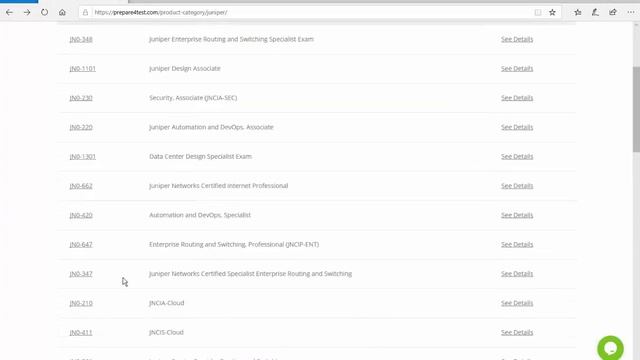
Task: Select text 'Juniper Design Associate'
Action: point(184,69)
